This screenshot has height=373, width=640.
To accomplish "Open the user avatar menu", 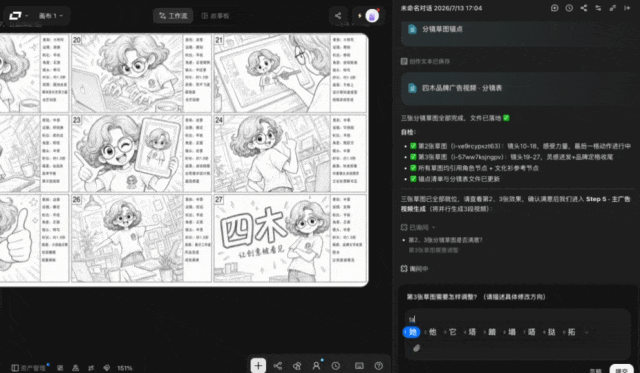I will tap(372, 16).
